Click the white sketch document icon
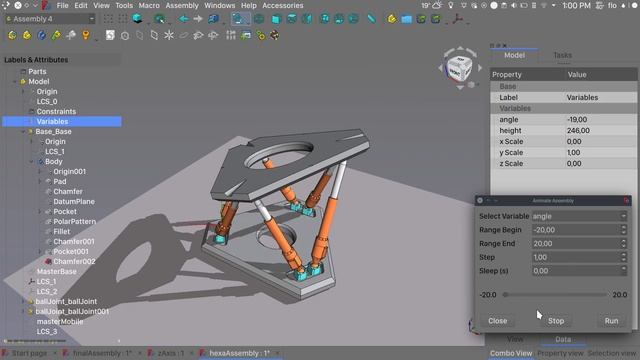 (110, 36)
